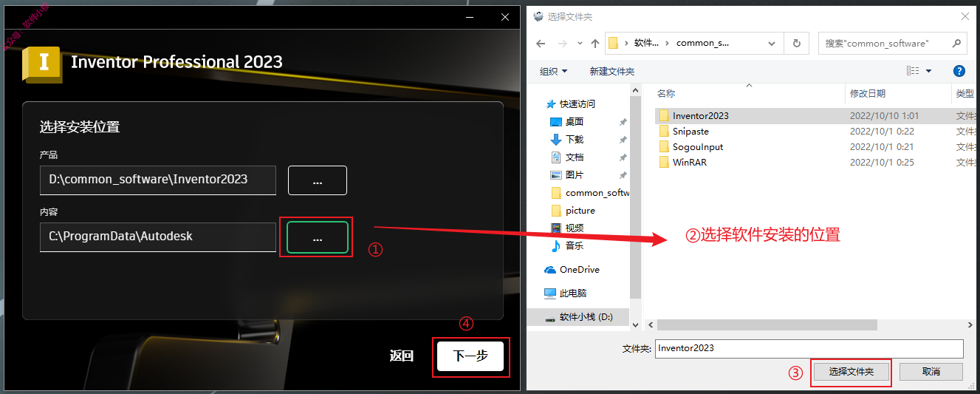
Task: Focus the product path D:\common_software\Inventor2023 field
Action: coord(158,180)
